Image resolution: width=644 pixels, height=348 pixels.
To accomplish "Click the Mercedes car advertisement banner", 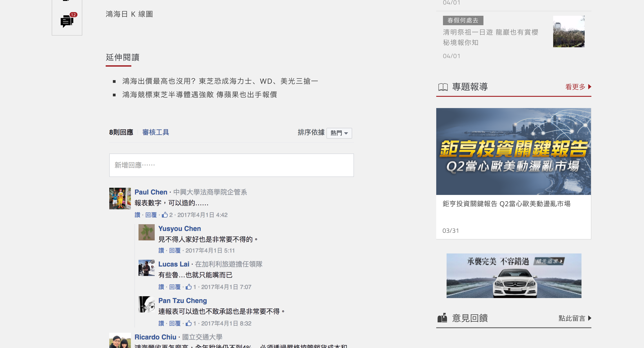I will [514, 276].
